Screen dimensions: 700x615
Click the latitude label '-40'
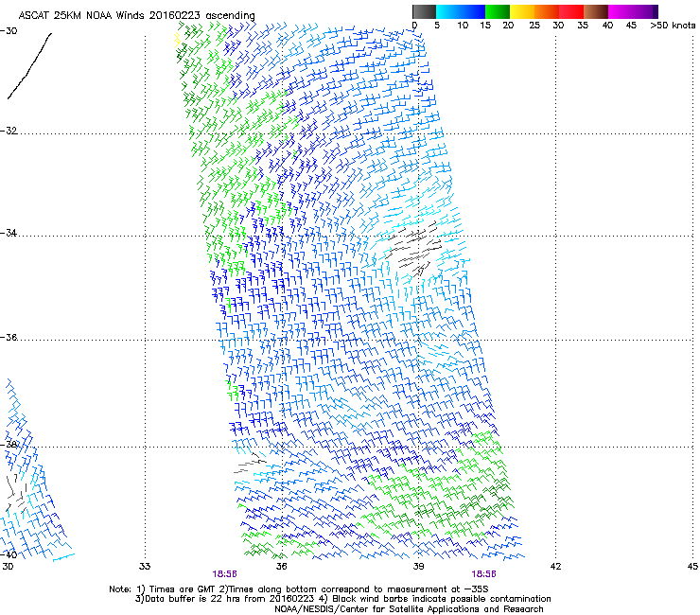tap(9, 554)
